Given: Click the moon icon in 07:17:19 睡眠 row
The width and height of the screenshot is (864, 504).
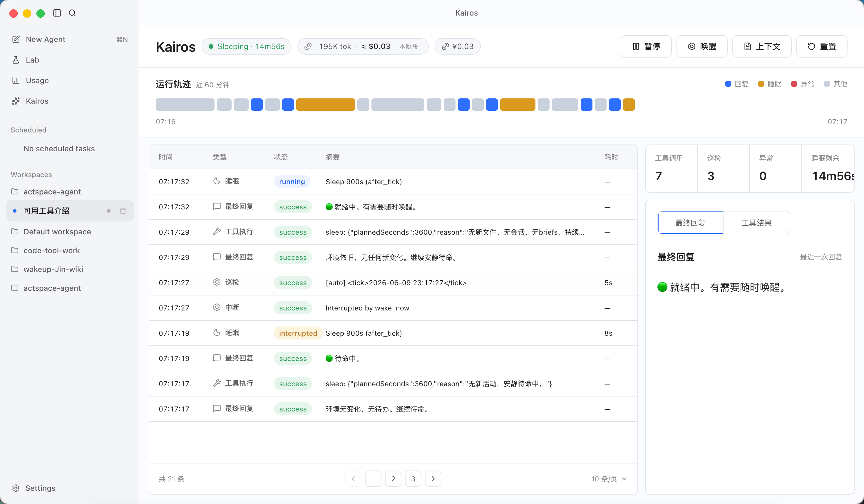Looking at the screenshot, I should pos(217,333).
